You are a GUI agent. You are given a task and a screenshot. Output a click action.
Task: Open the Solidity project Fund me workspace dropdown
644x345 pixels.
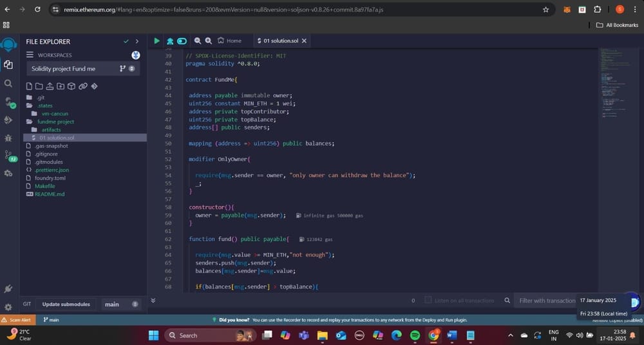point(83,69)
